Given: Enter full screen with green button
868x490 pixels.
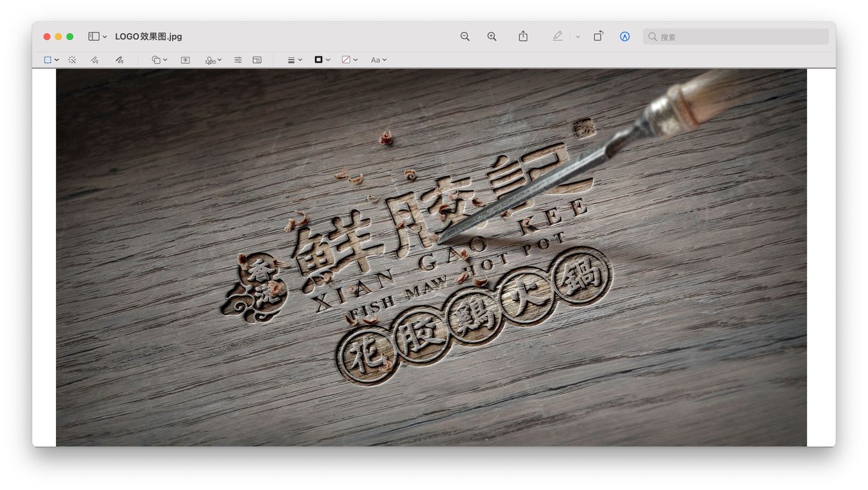Looking at the screenshot, I should (x=70, y=36).
